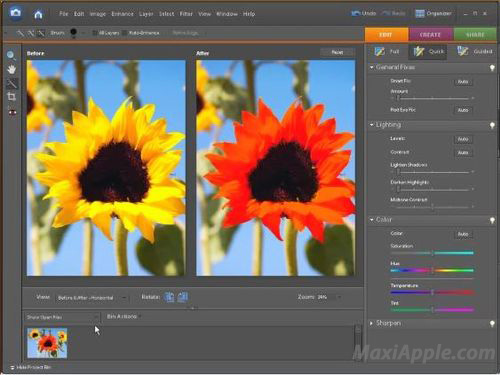Open the Brush picker dropdown arrow

click(x=83, y=33)
